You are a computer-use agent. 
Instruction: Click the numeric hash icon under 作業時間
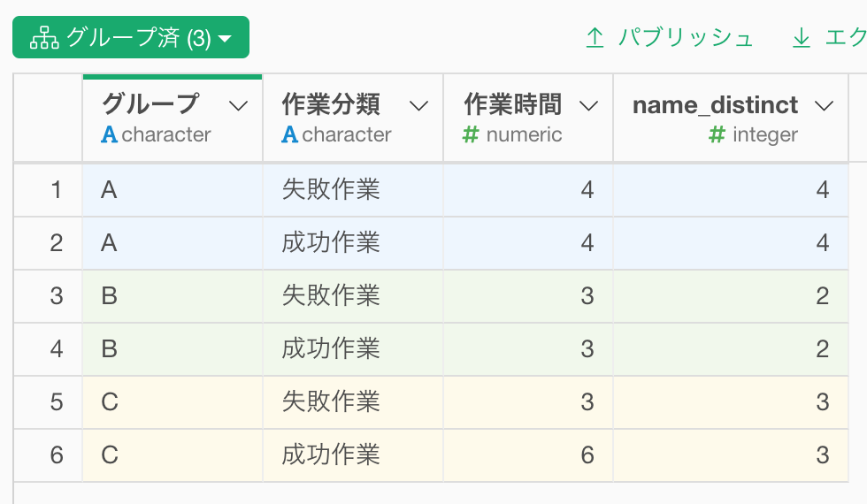pyautogui.click(x=471, y=134)
